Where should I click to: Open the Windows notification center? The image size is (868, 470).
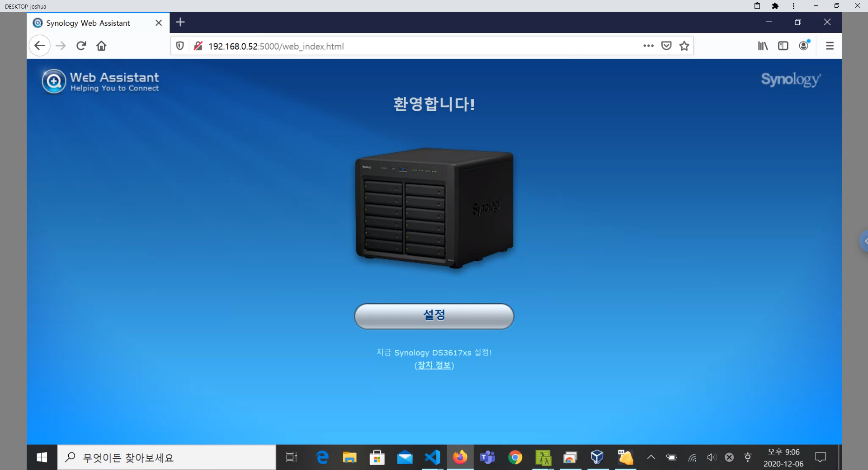(x=821, y=457)
